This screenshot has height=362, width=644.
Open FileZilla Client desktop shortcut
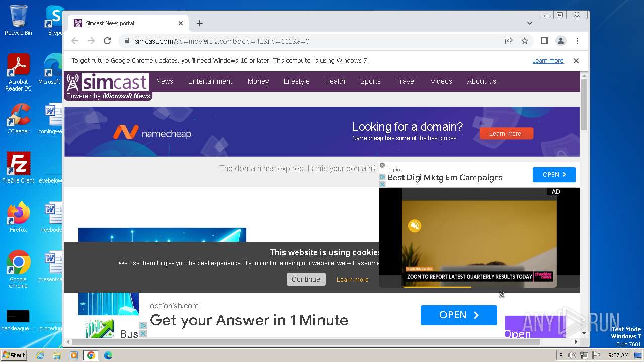[18, 167]
